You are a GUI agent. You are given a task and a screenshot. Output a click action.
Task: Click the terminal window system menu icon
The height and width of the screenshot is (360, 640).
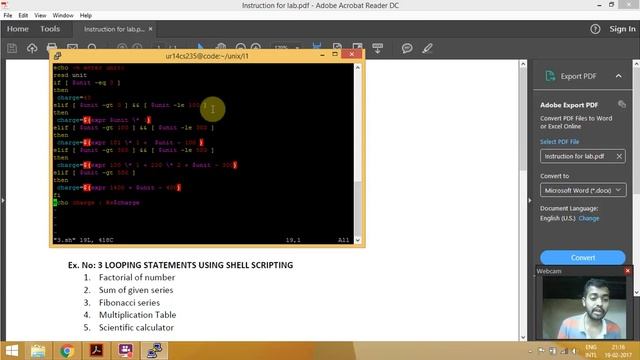click(x=58, y=56)
